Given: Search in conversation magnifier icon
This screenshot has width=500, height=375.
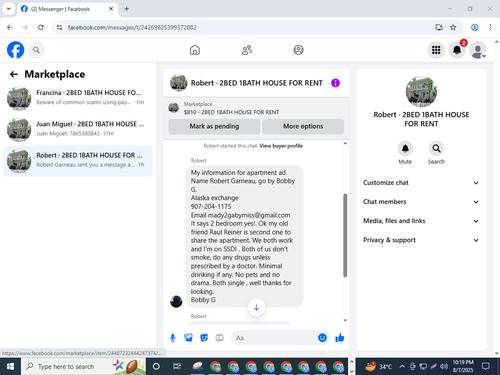Looking at the screenshot, I should pyautogui.click(x=436, y=149).
